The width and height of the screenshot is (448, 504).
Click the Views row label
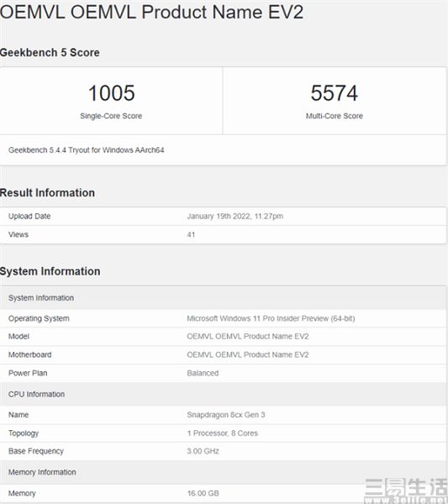[18, 234]
